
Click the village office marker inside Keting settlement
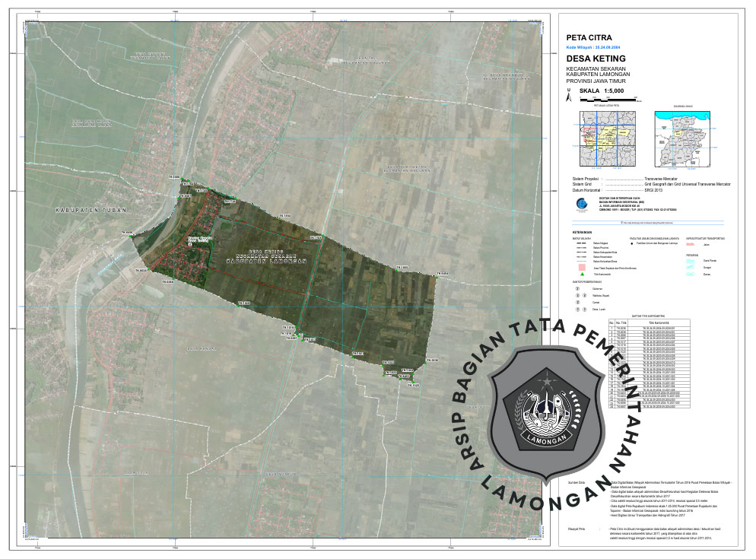click(189, 244)
